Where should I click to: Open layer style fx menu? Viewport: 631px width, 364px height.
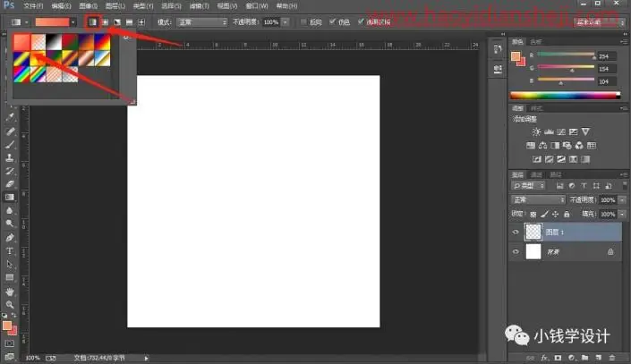tap(544, 358)
